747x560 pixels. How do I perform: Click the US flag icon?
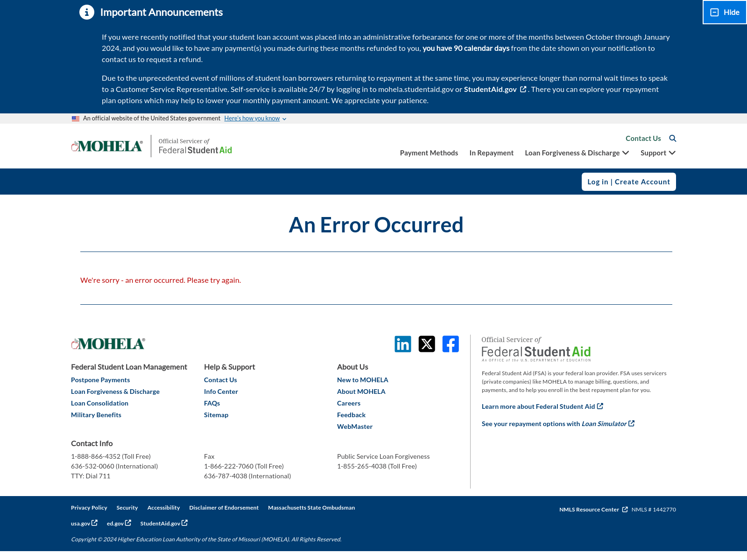click(76, 119)
